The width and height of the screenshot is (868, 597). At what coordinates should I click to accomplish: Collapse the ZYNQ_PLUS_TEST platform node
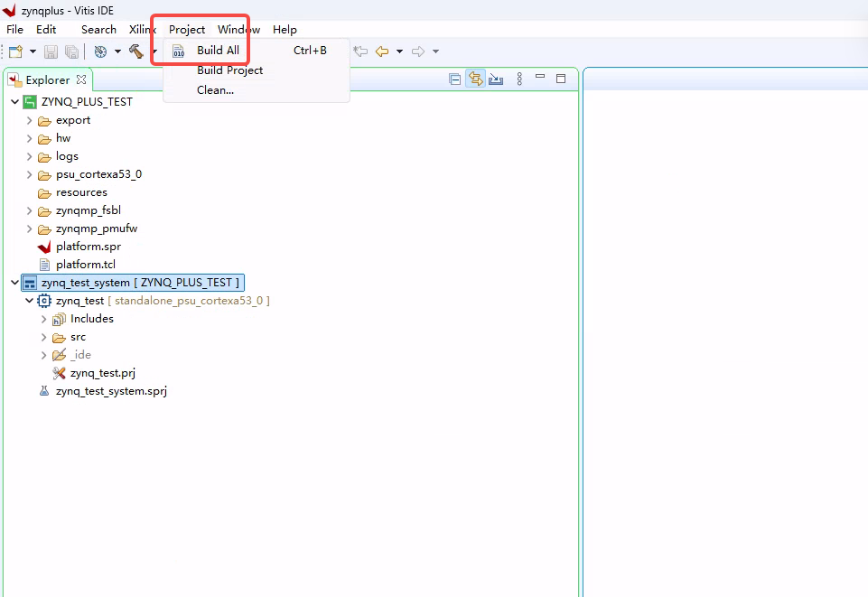point(15,102)
